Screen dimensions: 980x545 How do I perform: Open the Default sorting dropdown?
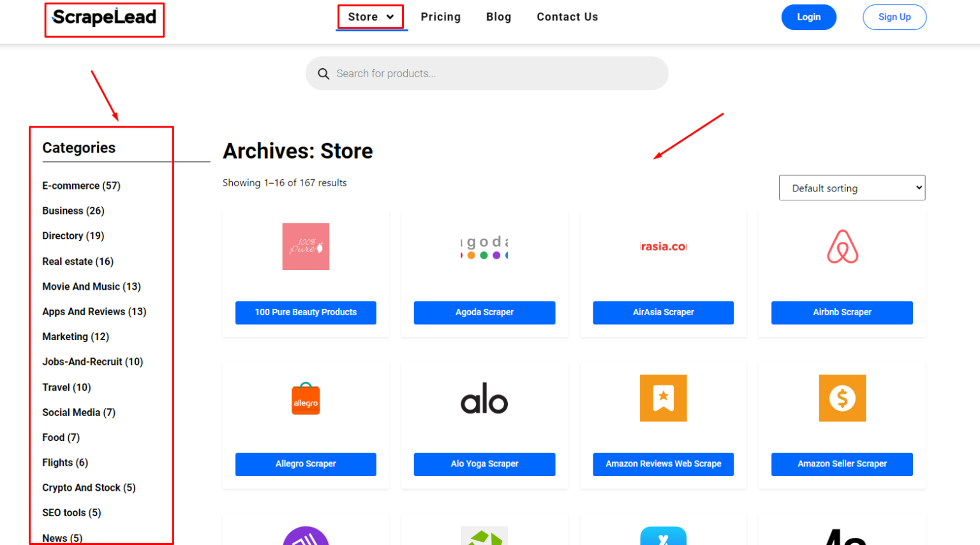[852, 188]
